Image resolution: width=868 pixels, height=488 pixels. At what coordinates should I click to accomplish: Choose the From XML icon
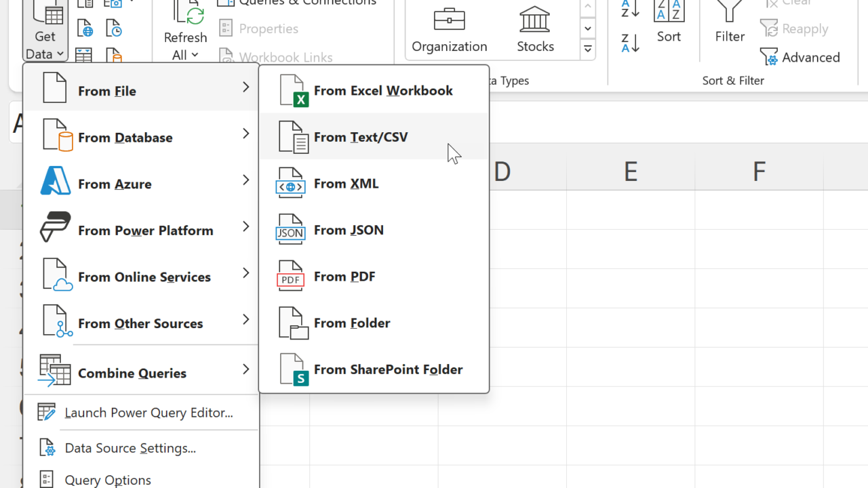point(290,184)
